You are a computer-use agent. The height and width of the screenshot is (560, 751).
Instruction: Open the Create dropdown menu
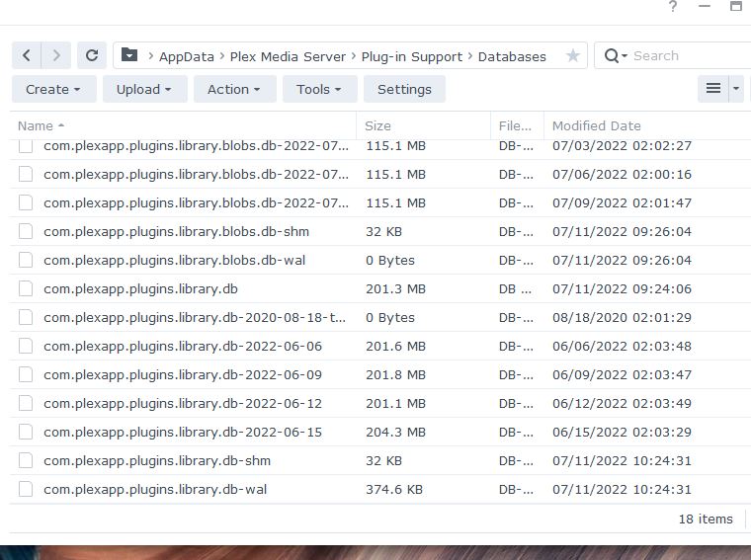click(53, 89)
